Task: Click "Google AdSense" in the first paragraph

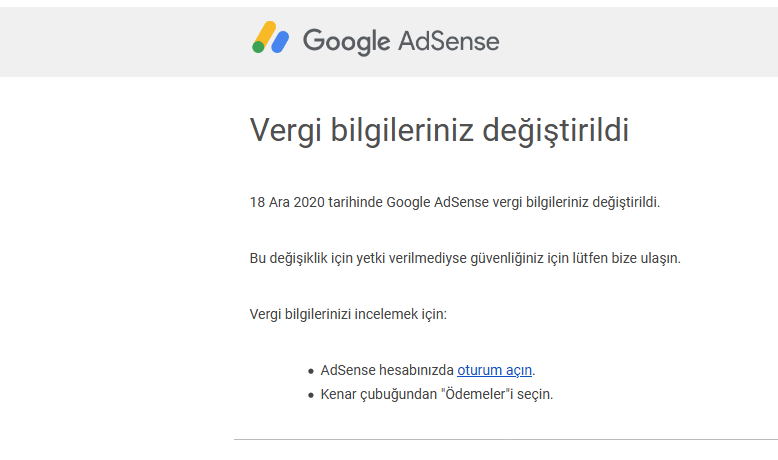Action: click(437, 202)
